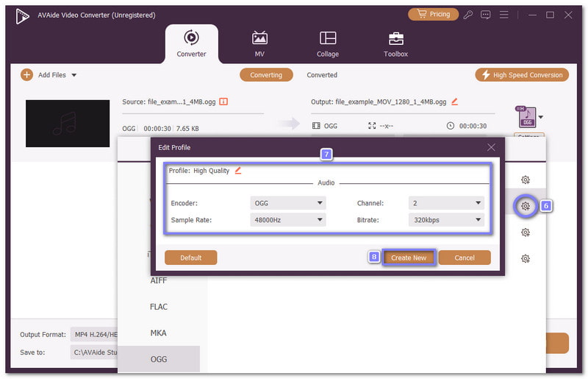Expand the Sample Rate dropdown
Image resolution: width=588 pixels, height=379 pixels.
tap(287, 219)
